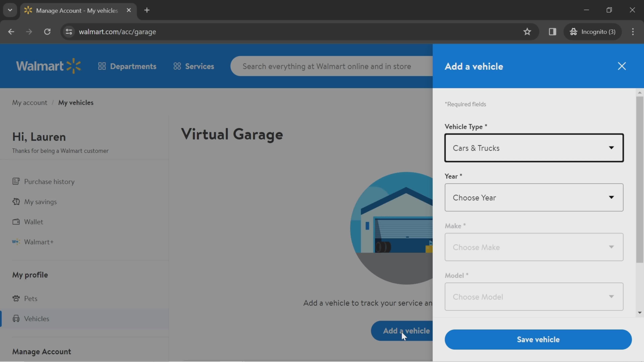The height and width of the screenshot is (362, 644).
Task: Open Pets profile
Action: click(x=31, y=298)
